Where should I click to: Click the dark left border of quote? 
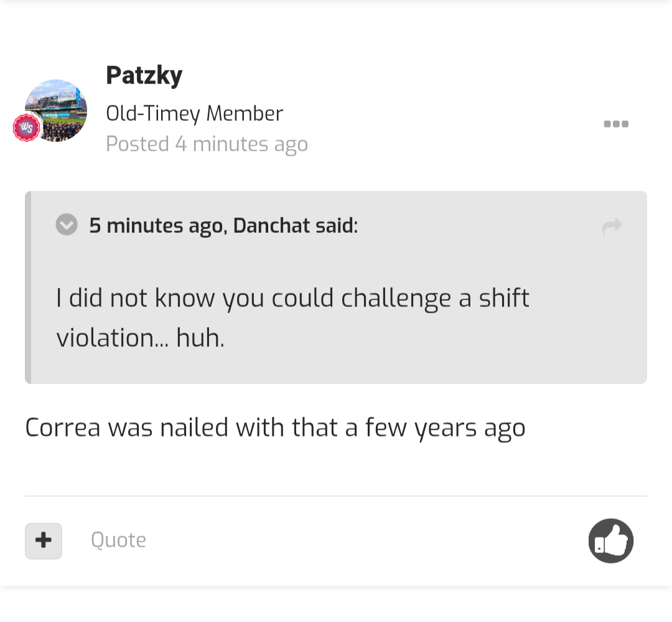point(28,287)
